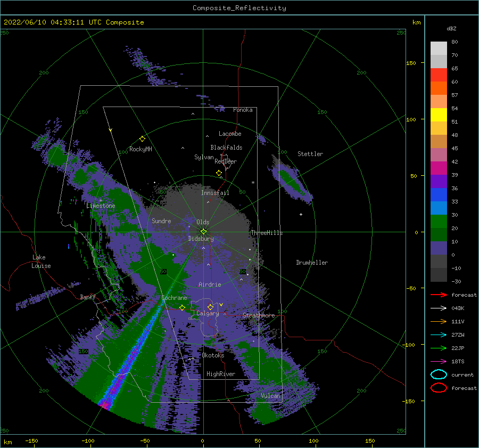Click the Drumheller city label
Screen dimensions: 479x448
pos(312,263)
